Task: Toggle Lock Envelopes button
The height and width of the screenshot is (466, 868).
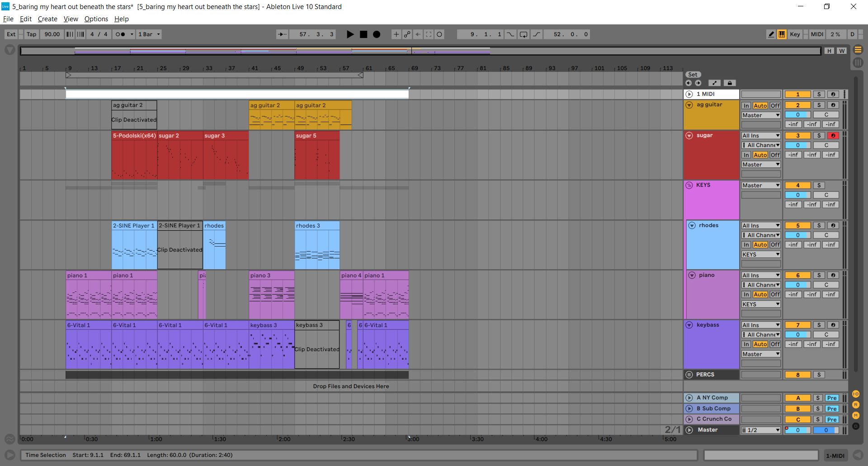Action: [x=730, y=83]
